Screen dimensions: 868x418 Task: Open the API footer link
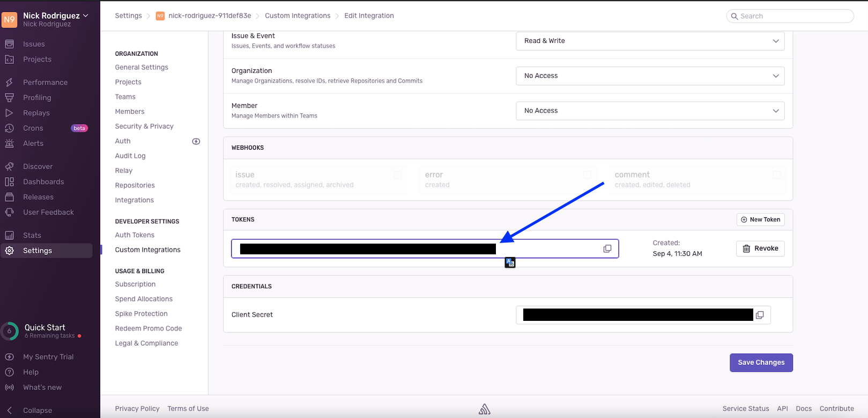[x=783, y=408]
